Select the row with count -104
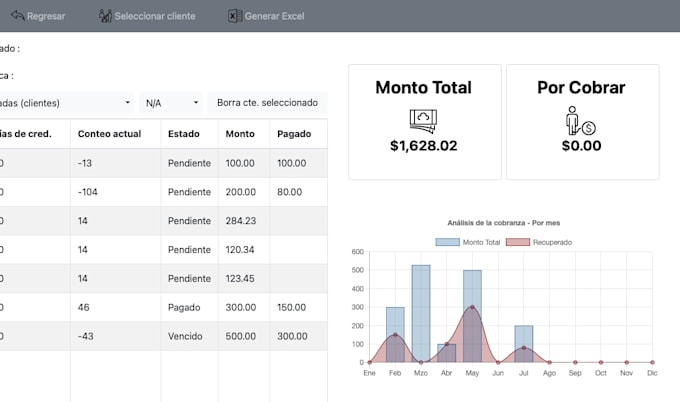Screen dimensions: 680x402 click(163, 192)
